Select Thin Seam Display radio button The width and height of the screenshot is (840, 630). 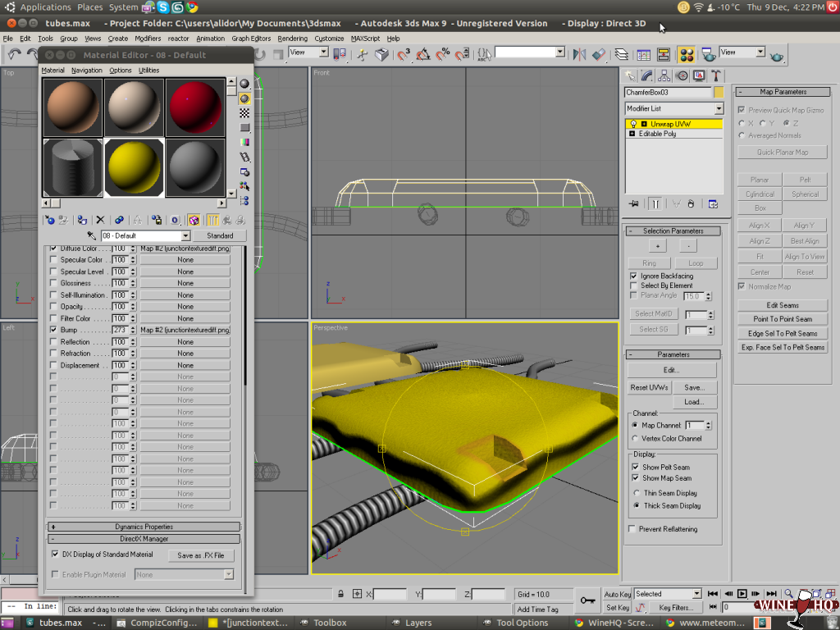point(637,493)
